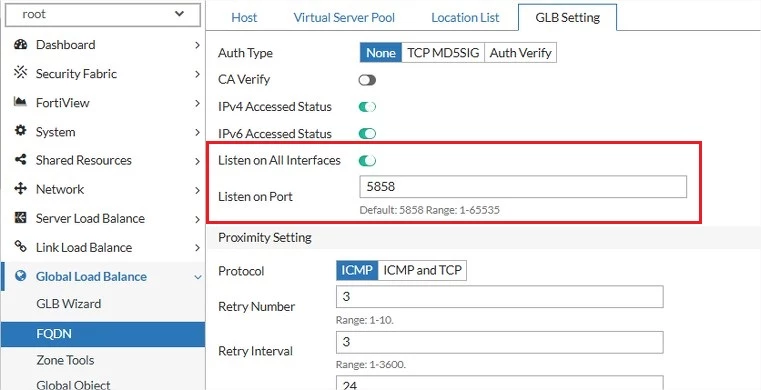Toggle IPv4 Accessed Status off
The height and width of the screenshot is (390, 761).
(367, 107)
